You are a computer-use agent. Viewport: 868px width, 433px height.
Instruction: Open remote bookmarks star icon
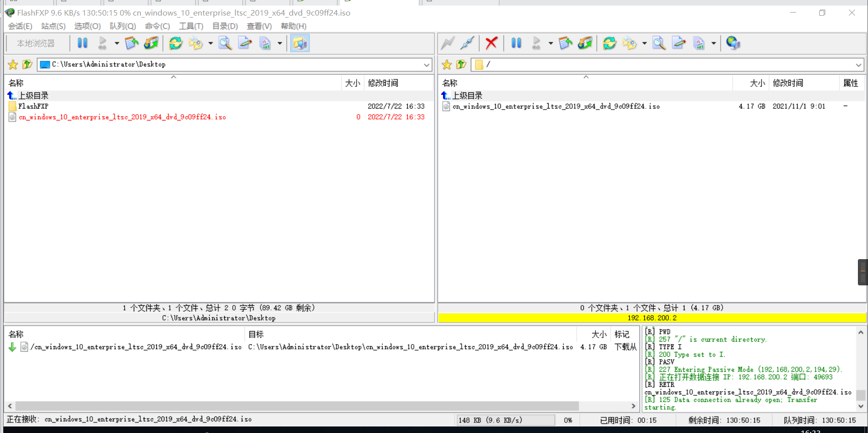coord(447,64)
